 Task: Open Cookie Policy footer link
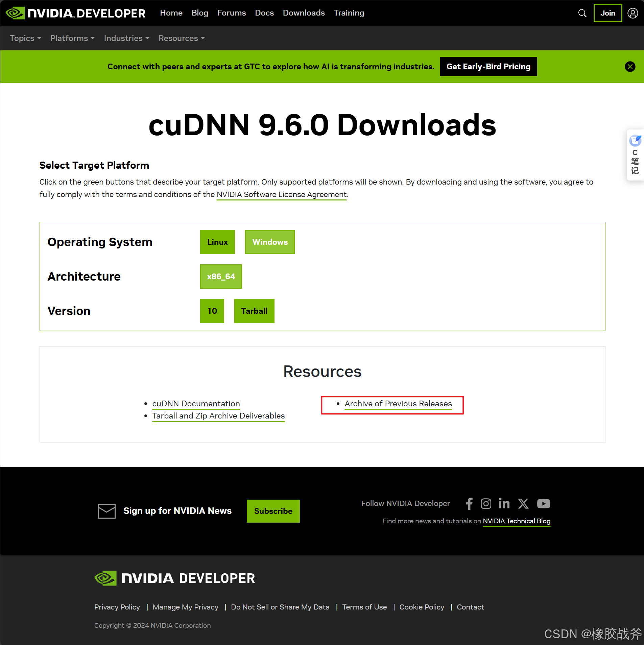(x=422, y=607)
